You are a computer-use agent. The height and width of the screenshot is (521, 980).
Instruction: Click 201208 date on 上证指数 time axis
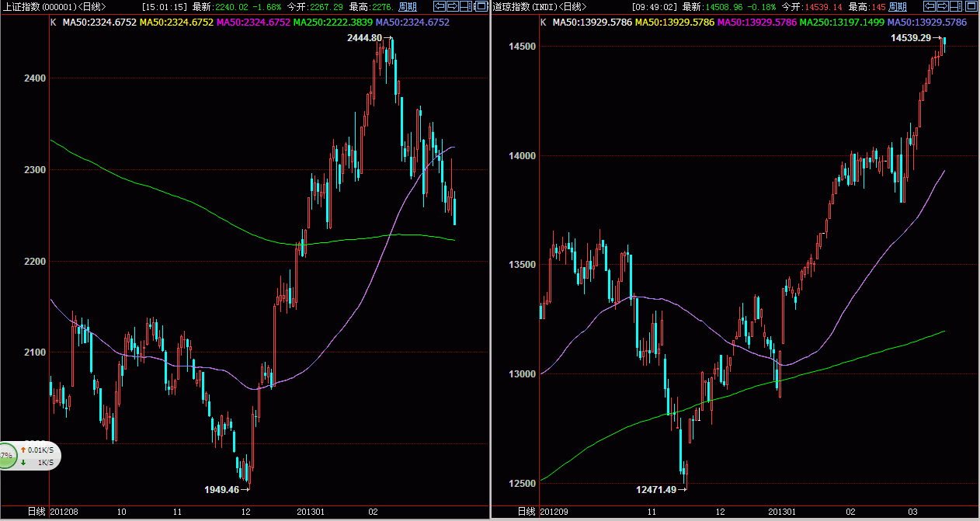tap(65, 512)
